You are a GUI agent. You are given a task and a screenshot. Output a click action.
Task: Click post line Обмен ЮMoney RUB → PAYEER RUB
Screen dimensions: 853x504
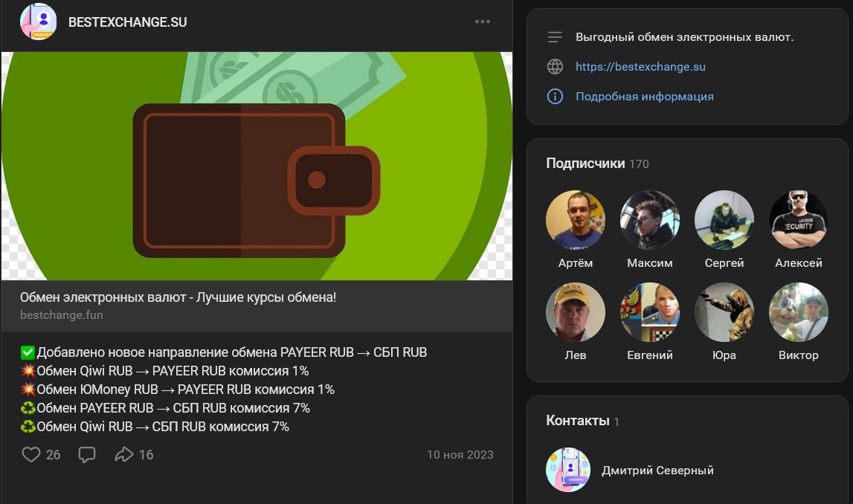(x=177, y=390)
